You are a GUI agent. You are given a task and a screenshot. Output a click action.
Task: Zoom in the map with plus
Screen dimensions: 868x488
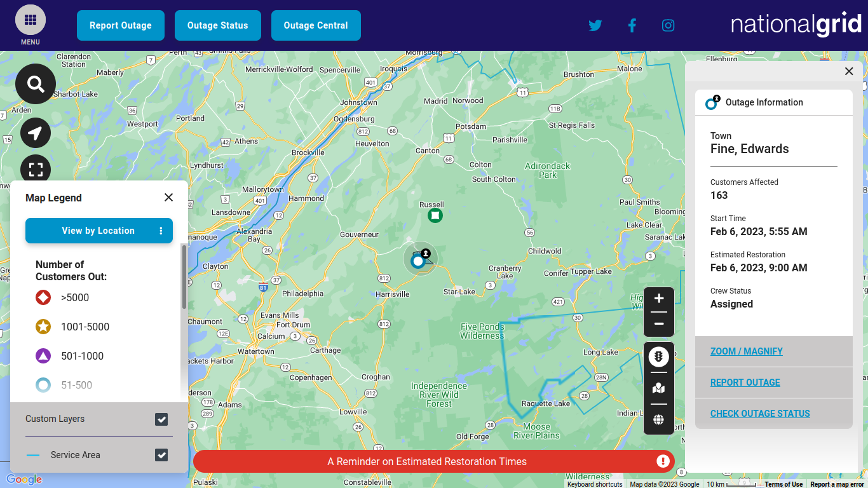click(659, 299)
